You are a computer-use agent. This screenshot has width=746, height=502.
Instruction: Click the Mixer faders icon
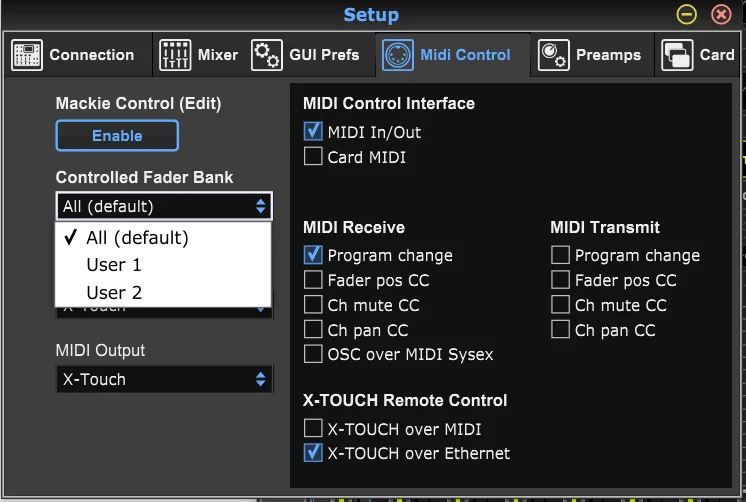coord(175,55)
